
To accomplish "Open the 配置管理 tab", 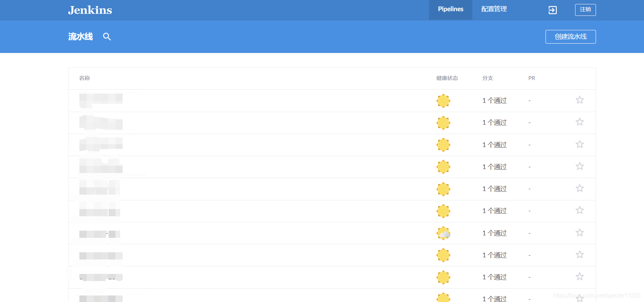I will click(x=494, y=10).
